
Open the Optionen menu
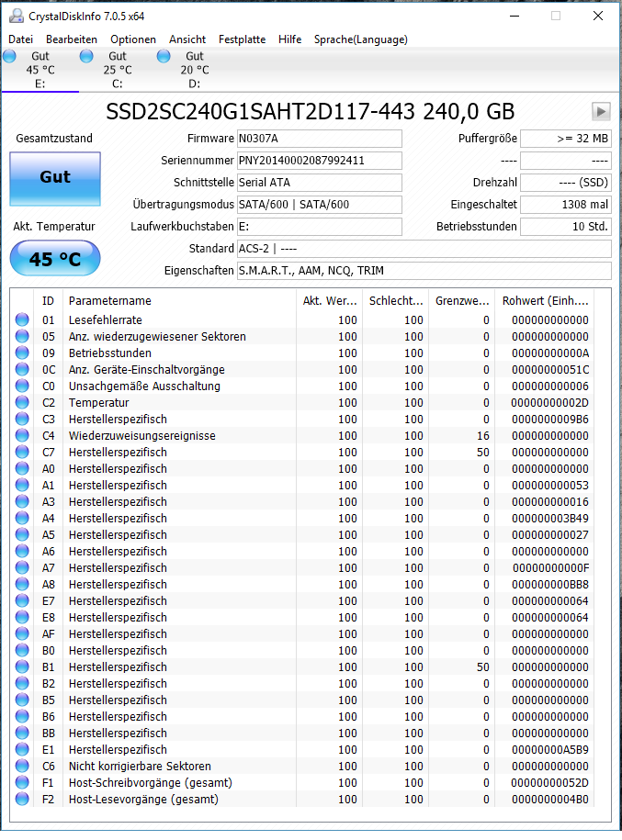(133, 39)
